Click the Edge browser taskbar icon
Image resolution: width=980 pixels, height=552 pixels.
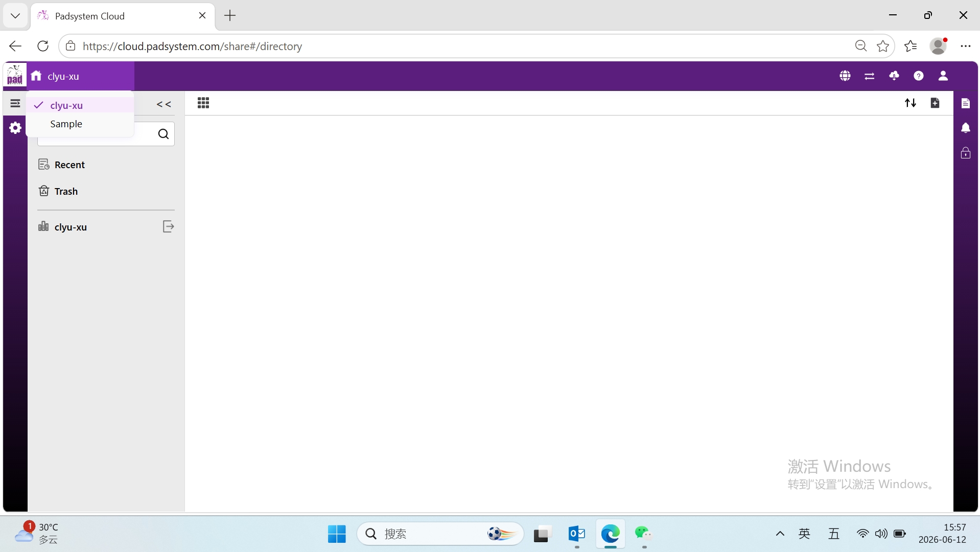(x=610, y=534)
